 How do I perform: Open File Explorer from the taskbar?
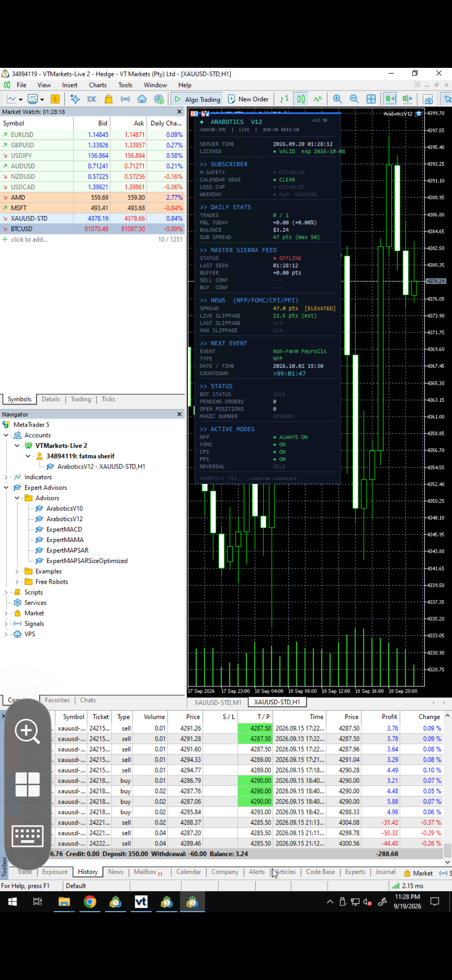[x=64, y=902]
